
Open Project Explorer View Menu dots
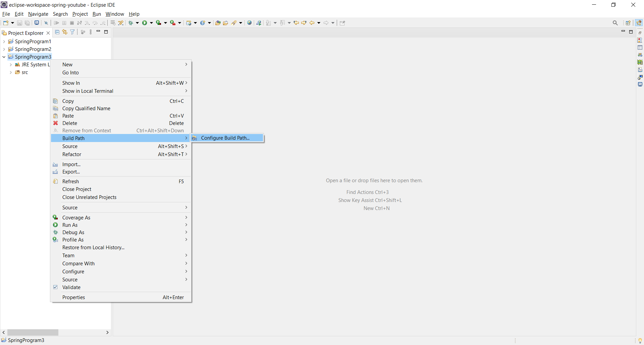click(x=91, y=32)
